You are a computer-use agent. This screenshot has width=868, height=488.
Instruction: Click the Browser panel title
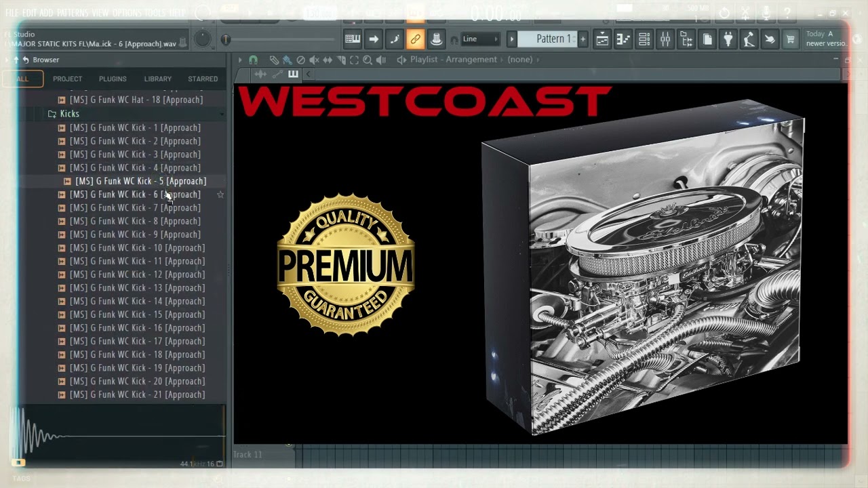click(x=46, y=60)
